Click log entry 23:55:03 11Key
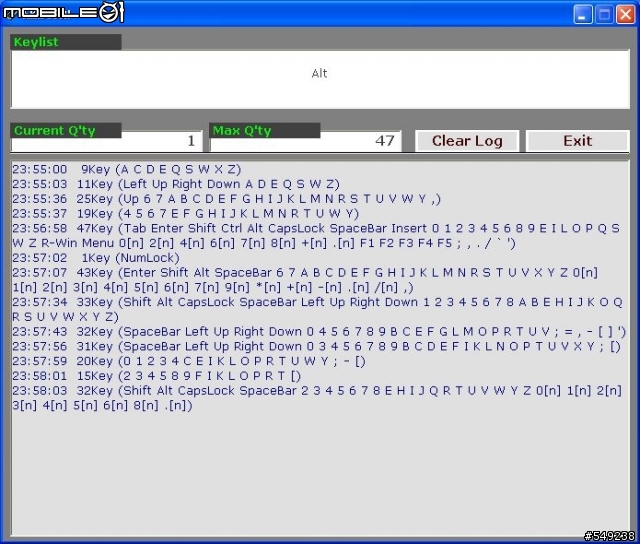The image size is (640, 544). [x=176, y=184]
